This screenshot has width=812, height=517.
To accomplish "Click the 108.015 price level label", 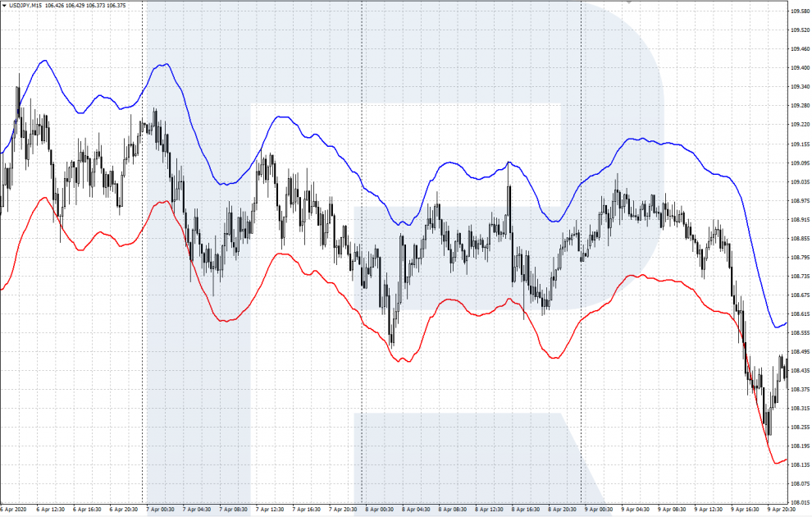I will click(799, 502).
